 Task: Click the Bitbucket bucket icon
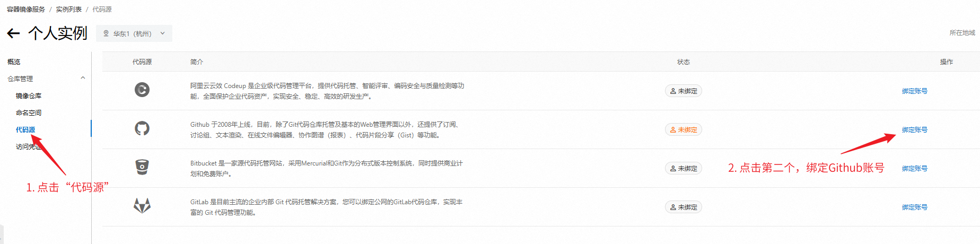pos(142,167)
